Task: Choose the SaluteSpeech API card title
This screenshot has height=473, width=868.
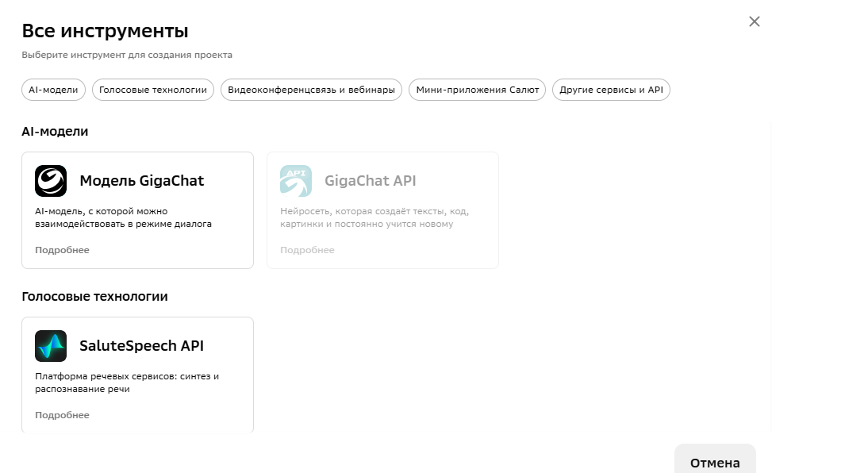Action: 142,346
